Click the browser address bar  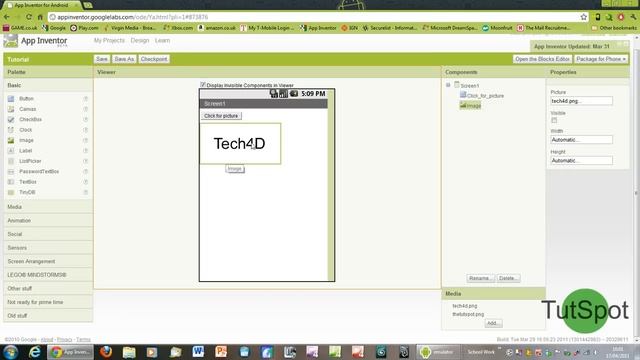coord(312,17)
